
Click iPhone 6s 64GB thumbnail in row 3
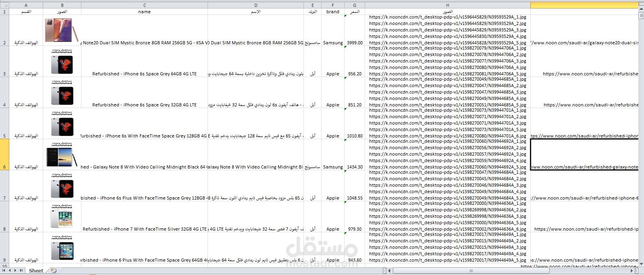[x=62, y=61]
